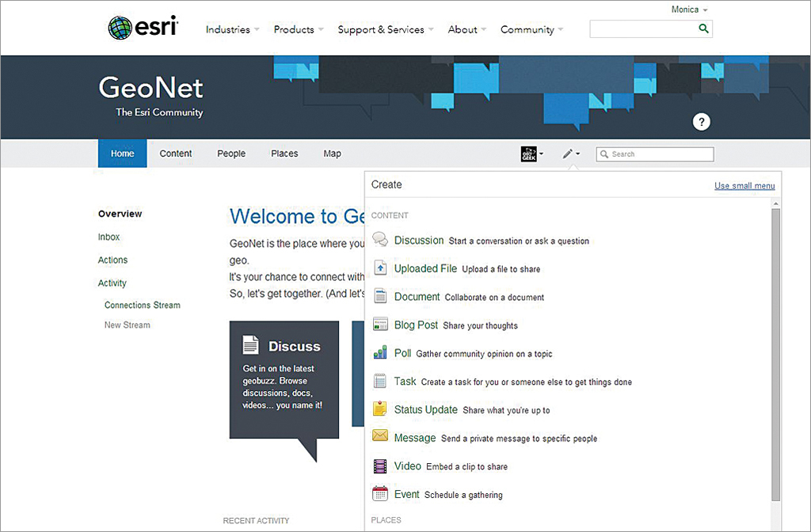Expand the Support & Services menu
Screen dimensions: 811x532
pyautogui.click(x=386, y=29)
